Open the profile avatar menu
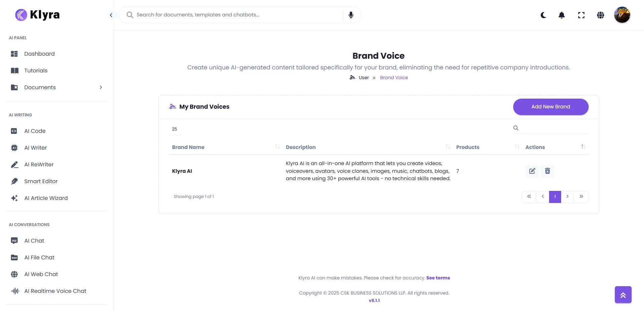The image size is (644, 311). pyautogui.click(x=622, y=15)
